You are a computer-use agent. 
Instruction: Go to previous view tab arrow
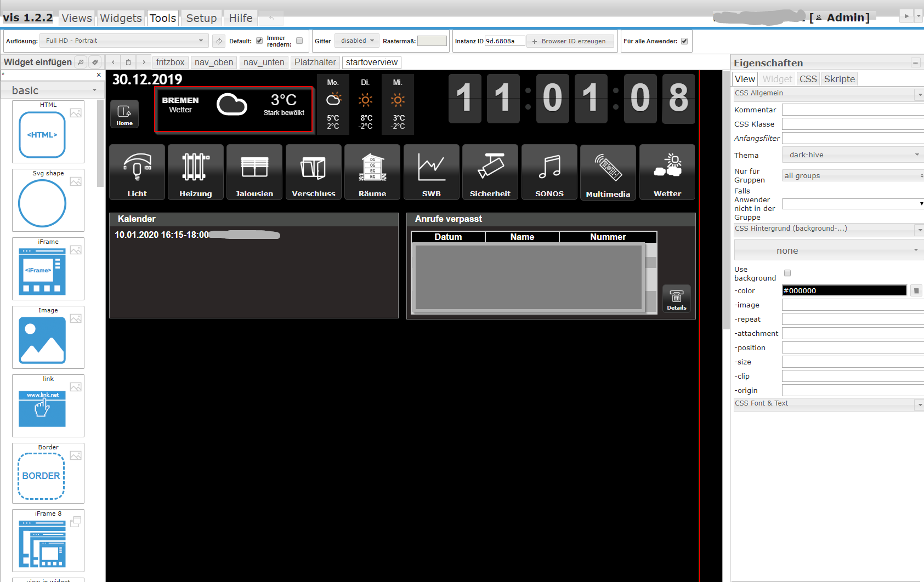coord(113,62)
